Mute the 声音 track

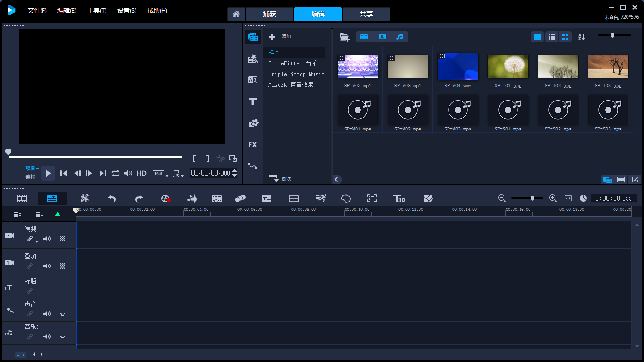[47, 314]
